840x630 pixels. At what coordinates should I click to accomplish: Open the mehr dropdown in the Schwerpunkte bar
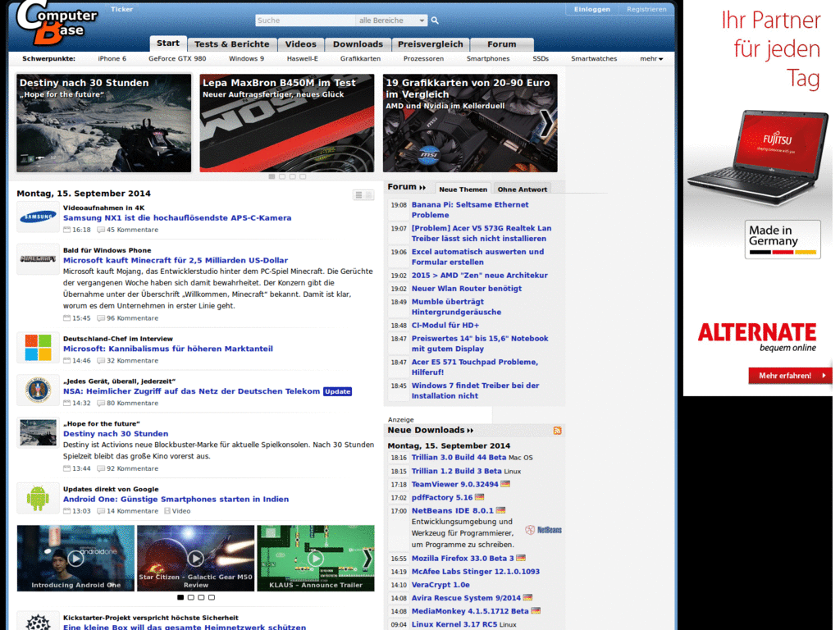[x=651, y=58]
